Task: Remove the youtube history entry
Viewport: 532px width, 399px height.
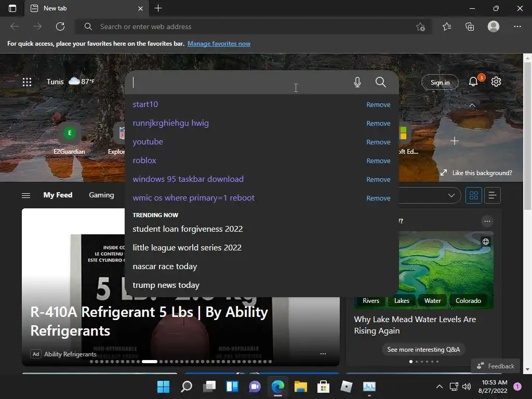Action: 378,142
